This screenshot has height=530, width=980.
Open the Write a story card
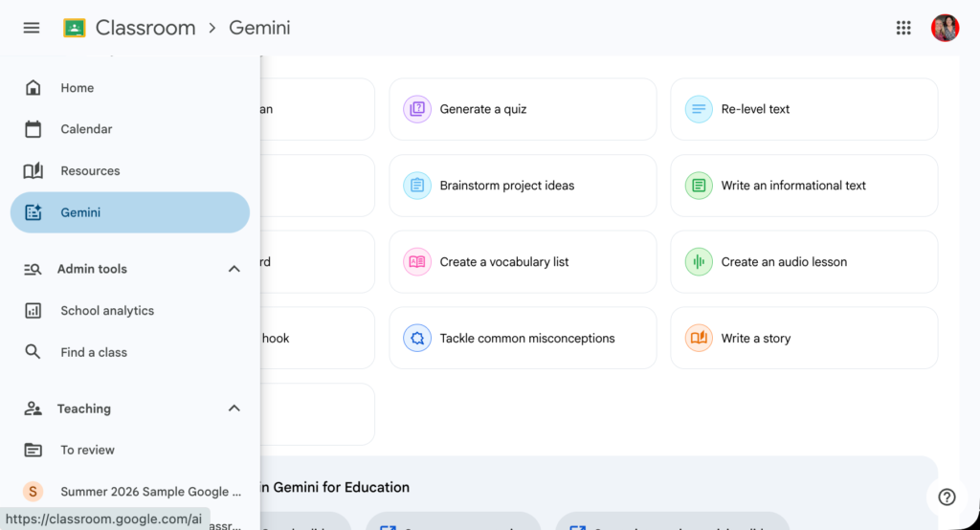pos(804,338)
